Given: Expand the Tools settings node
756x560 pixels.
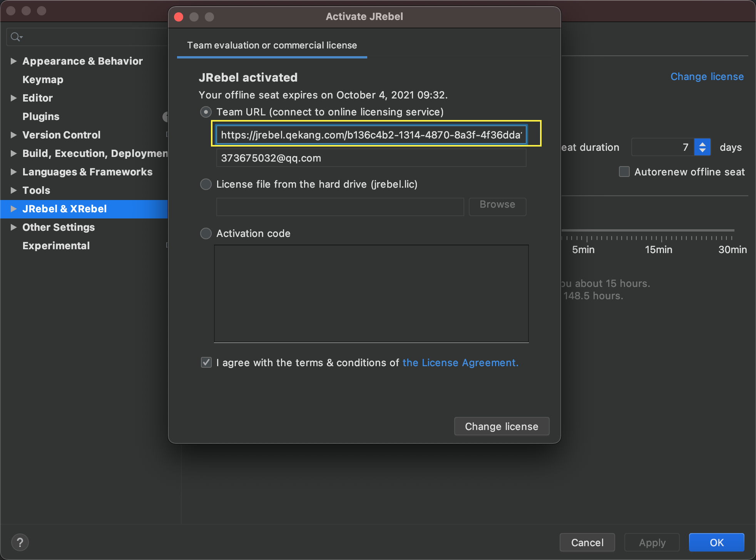Looking at the screenshot, I should [13, 190].
